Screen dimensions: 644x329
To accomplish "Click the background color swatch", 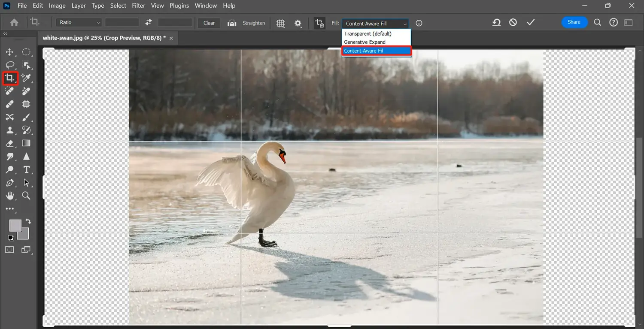I will (24, 235).
